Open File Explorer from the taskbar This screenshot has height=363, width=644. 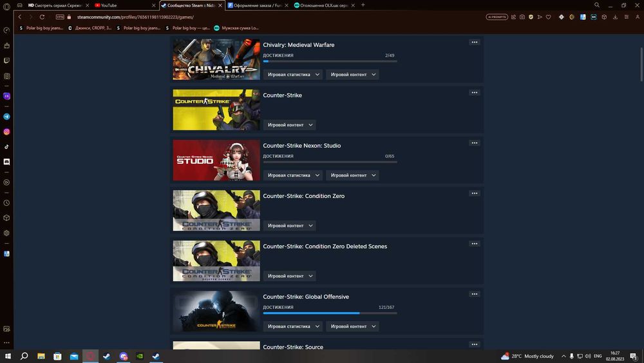pos(41,356)
